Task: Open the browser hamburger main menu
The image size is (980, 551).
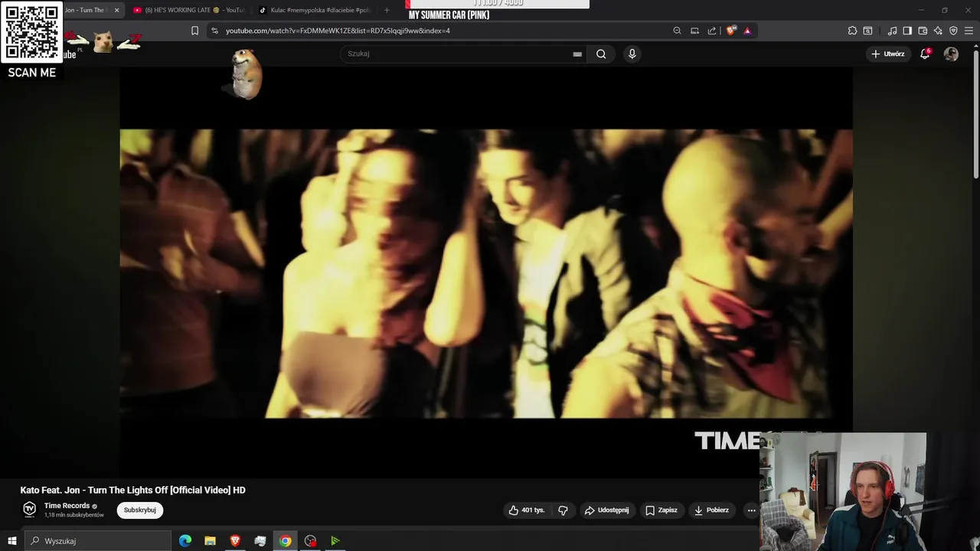Action: click(x=969, y=31)
